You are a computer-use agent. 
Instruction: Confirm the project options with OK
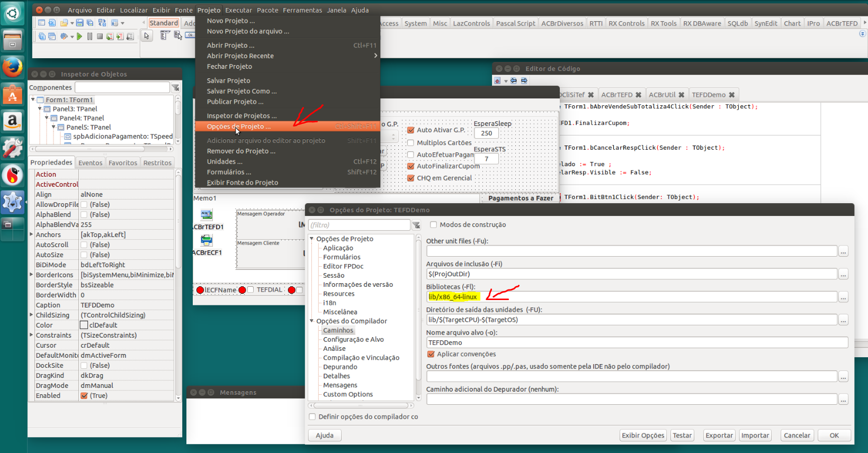point(834,435)
